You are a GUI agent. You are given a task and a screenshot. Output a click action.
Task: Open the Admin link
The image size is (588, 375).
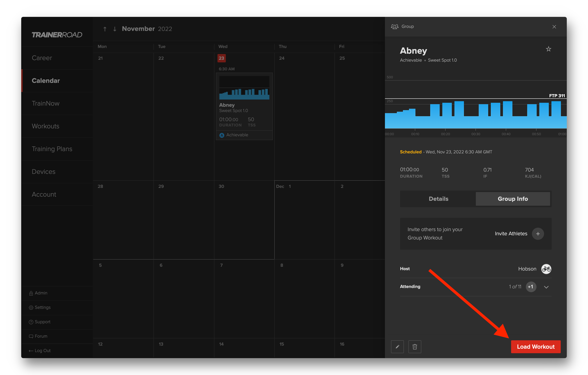coord(41,293)
